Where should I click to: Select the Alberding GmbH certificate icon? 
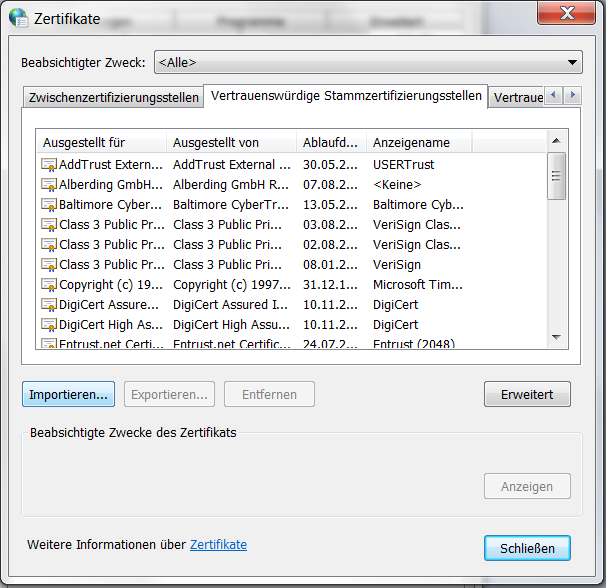(49, 184)
